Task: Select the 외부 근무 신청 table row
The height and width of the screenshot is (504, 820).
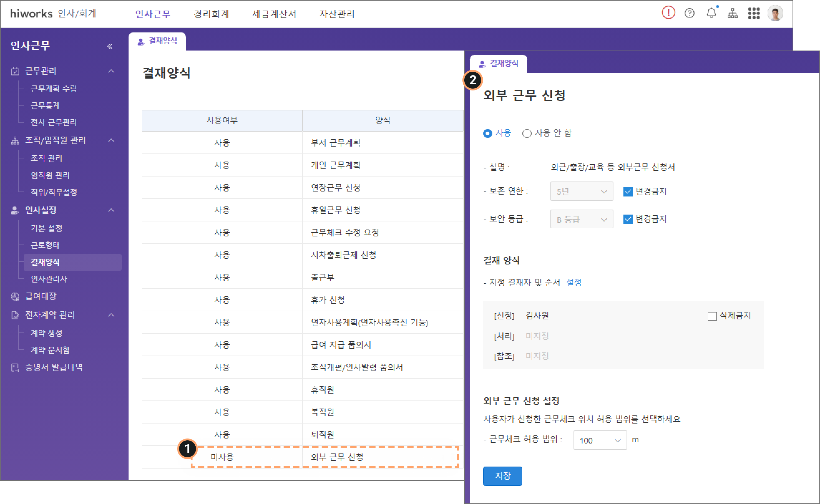Action: (337, 457)
